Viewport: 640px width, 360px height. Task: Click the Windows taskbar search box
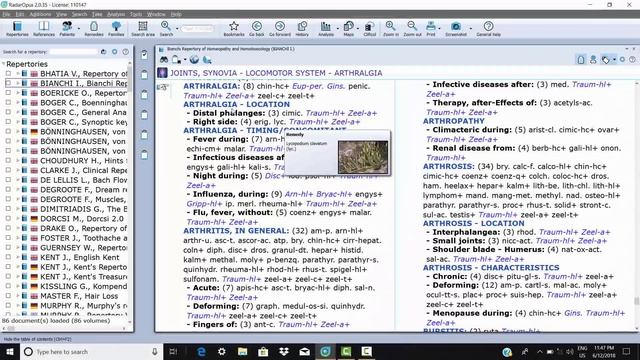pos(91,352)
